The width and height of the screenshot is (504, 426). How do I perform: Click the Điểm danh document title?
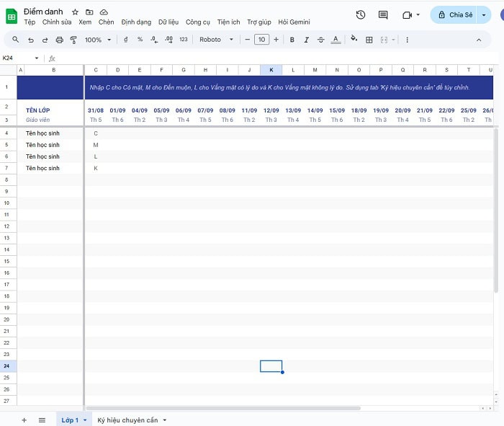pyautogui.click(x=43, y=12)
